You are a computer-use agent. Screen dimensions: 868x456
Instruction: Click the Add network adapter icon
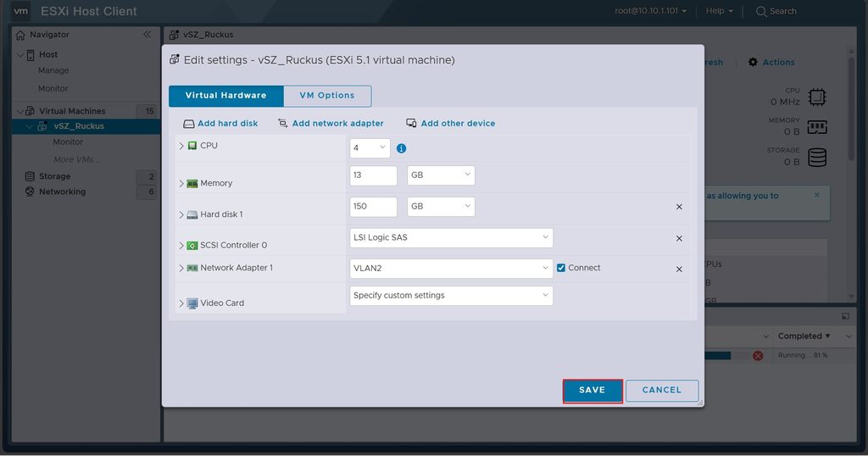283,124
